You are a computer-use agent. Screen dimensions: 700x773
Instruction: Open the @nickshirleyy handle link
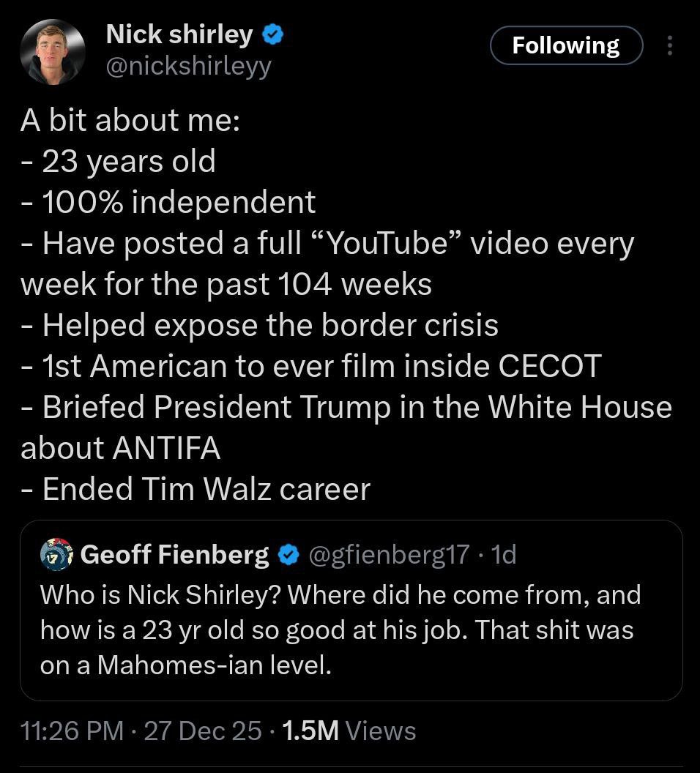(x=189, y=66)
